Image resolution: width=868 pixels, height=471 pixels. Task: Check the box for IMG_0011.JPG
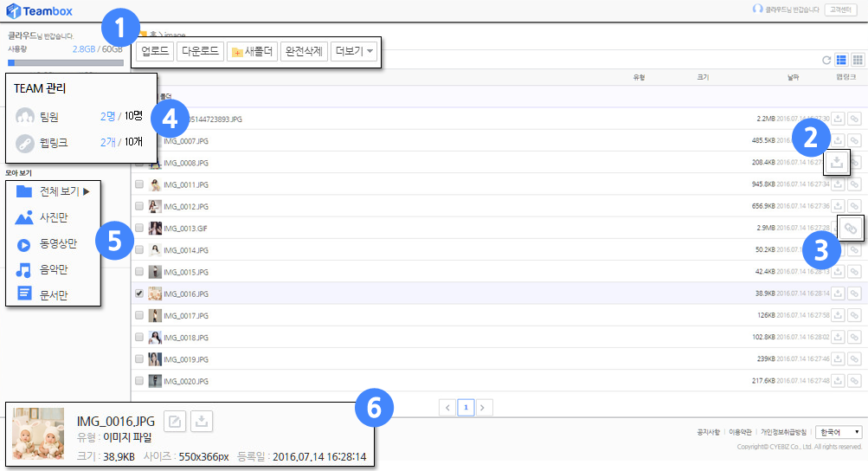[x=139, y=184]
